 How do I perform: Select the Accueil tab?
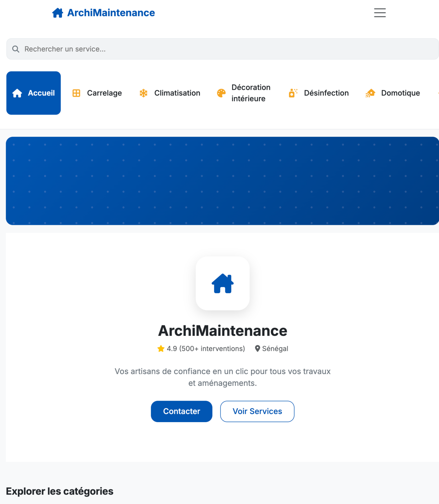pos(33,93)
